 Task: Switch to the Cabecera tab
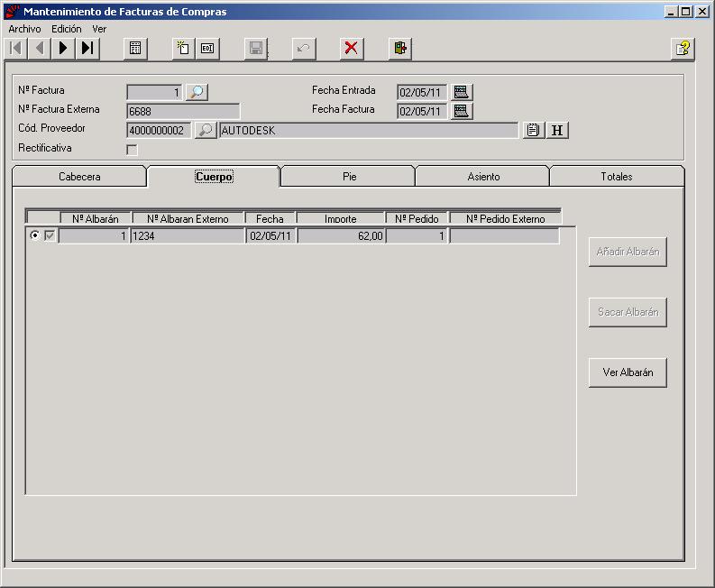[79, 177]
